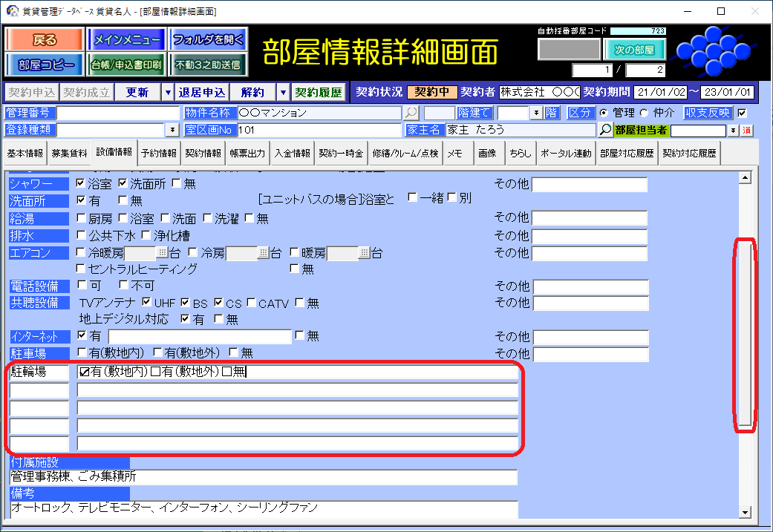Open calculator icon next to 冷暖房 count

(163, 253)
